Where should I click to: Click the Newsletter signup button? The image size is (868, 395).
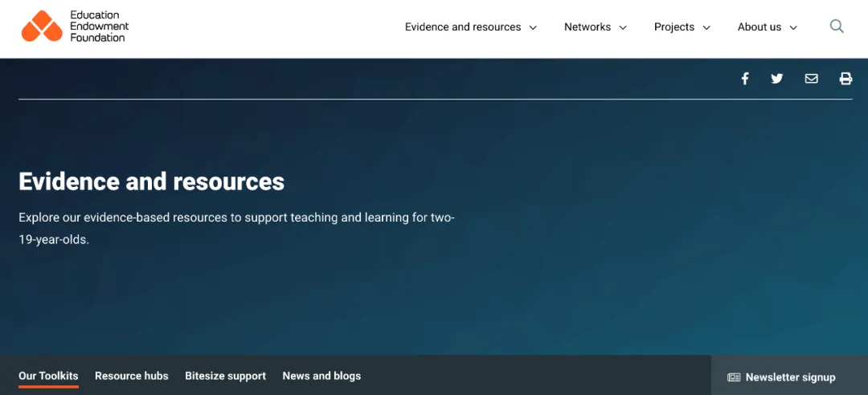[x=782, y=377]
